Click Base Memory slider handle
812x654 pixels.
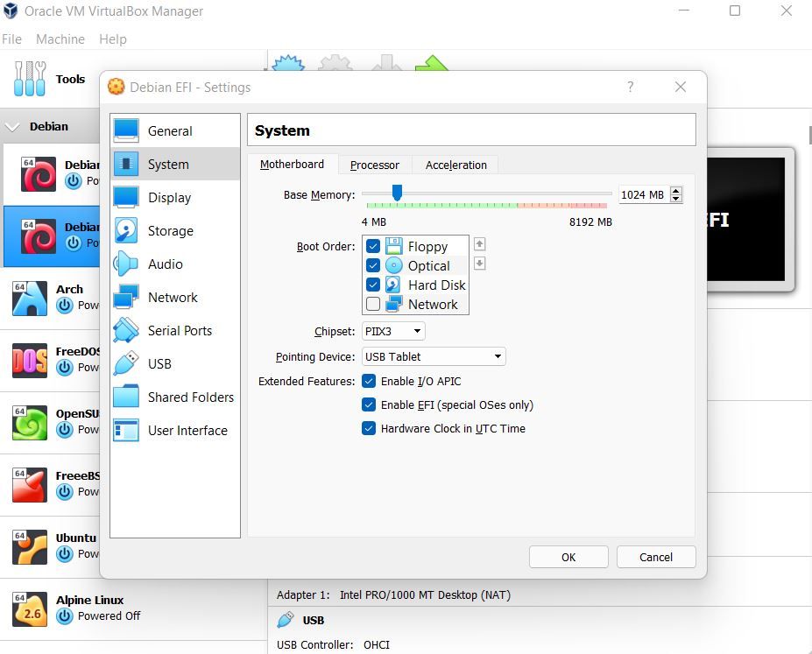[x=397, y=193]
